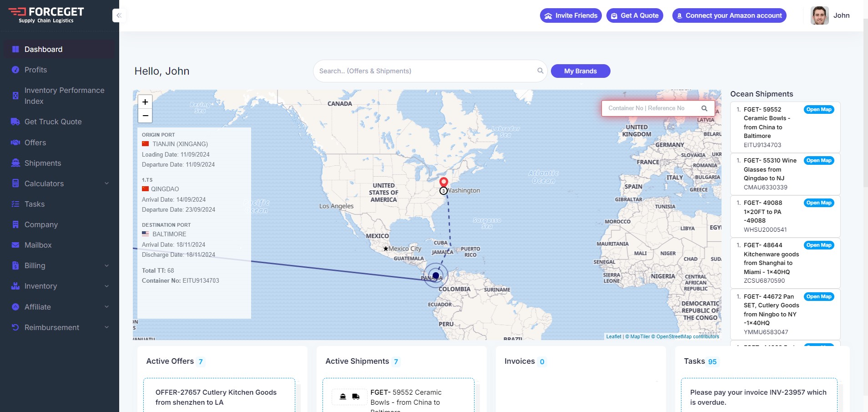Open Shipments via its sidebar icon

pyautogui.click(x=15, y=163)
